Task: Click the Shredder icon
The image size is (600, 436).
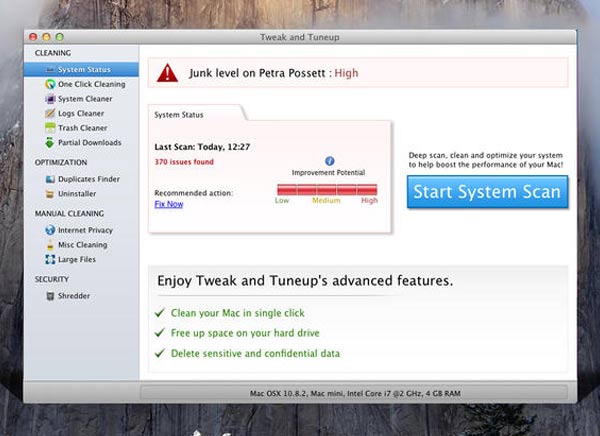Action: (x=50, y=296)
